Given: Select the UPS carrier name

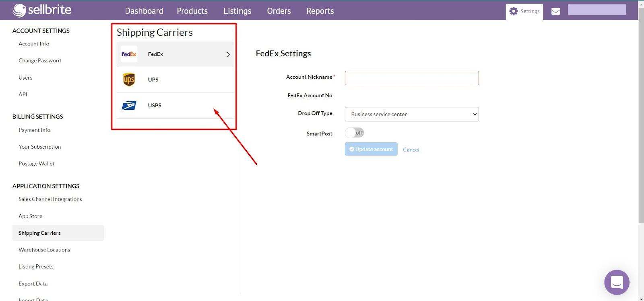Looking at the screenshot, I should coord(153,80).
